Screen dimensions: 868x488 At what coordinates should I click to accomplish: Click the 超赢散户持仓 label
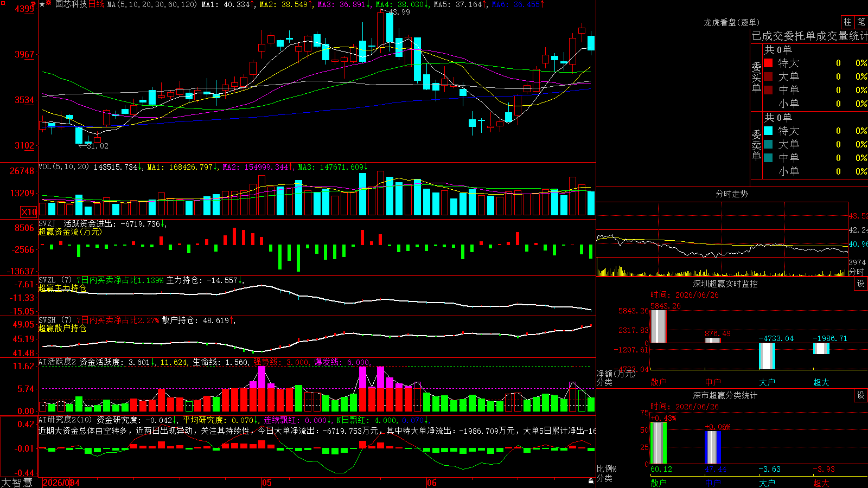click(x=62, y=328)
